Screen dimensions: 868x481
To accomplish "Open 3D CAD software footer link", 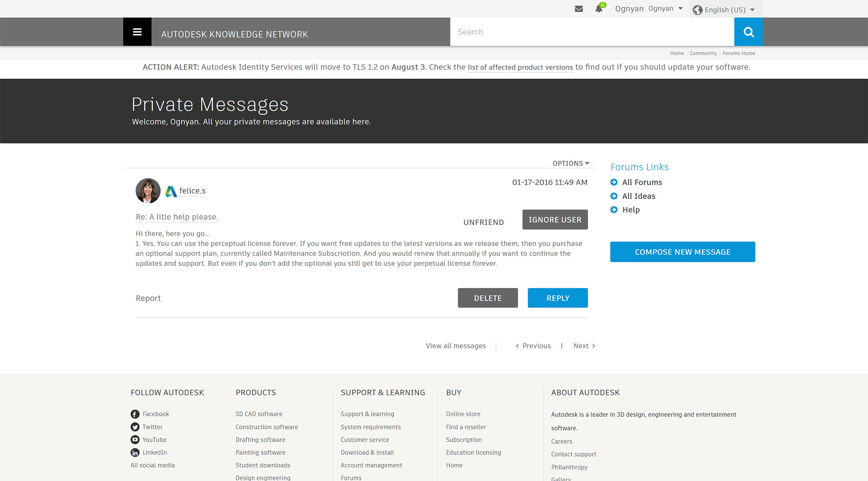I will coord(259,414).
